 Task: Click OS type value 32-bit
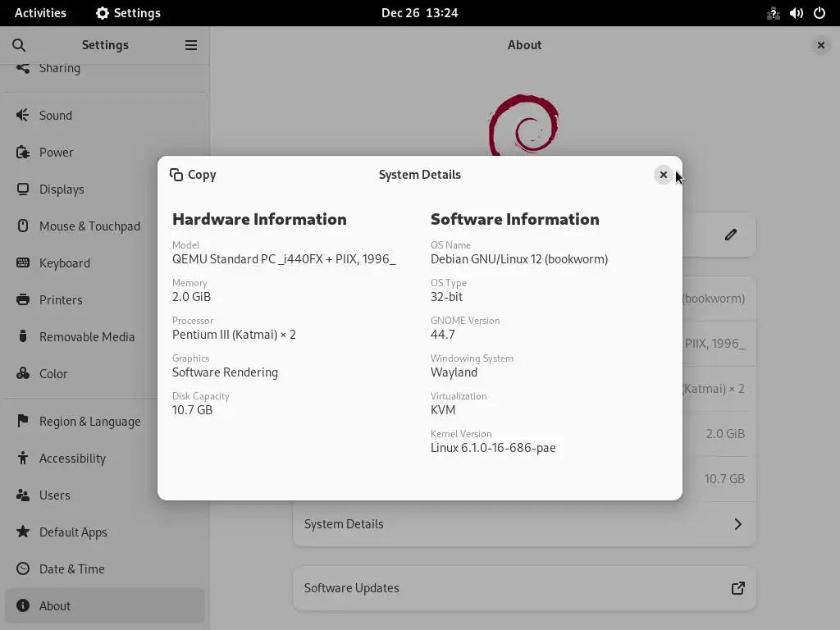pos(446,297)
